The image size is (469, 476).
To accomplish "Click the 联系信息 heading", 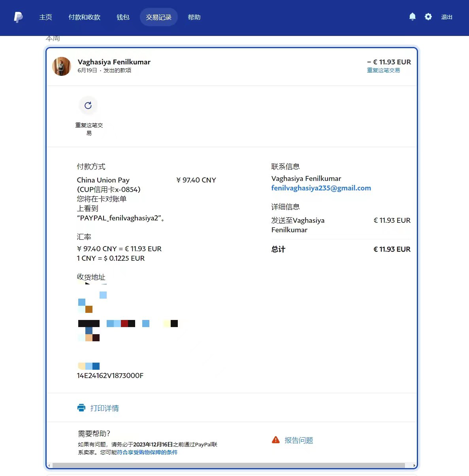I will (285, 167).
